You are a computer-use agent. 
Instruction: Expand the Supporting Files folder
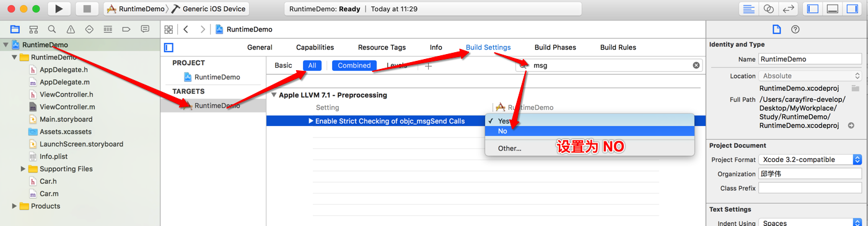click(24, 169)
